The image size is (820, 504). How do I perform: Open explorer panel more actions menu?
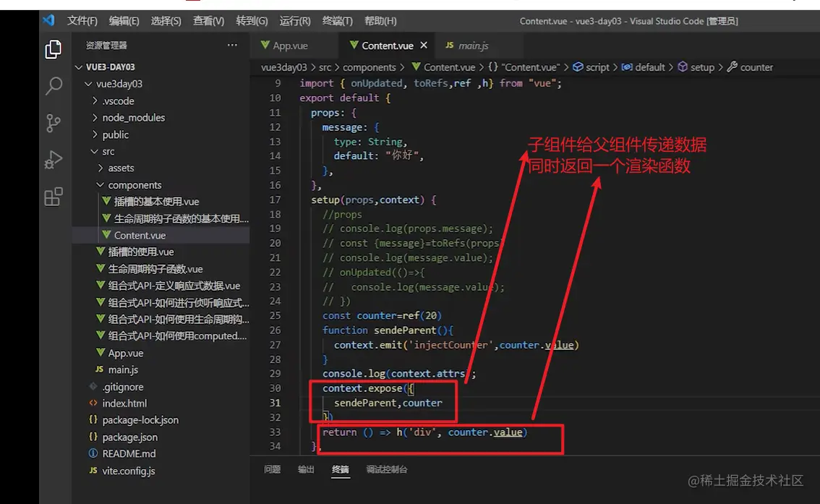click(x=232, y=46)
